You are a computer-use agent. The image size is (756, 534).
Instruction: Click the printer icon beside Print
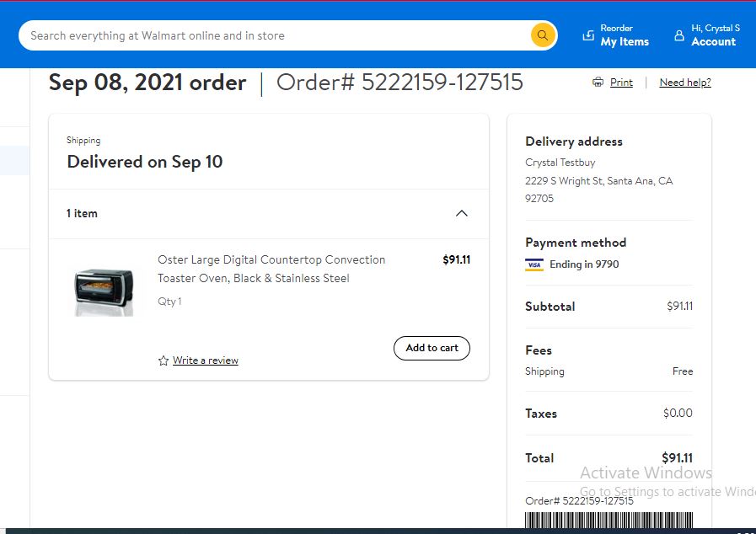coord(598,82)
